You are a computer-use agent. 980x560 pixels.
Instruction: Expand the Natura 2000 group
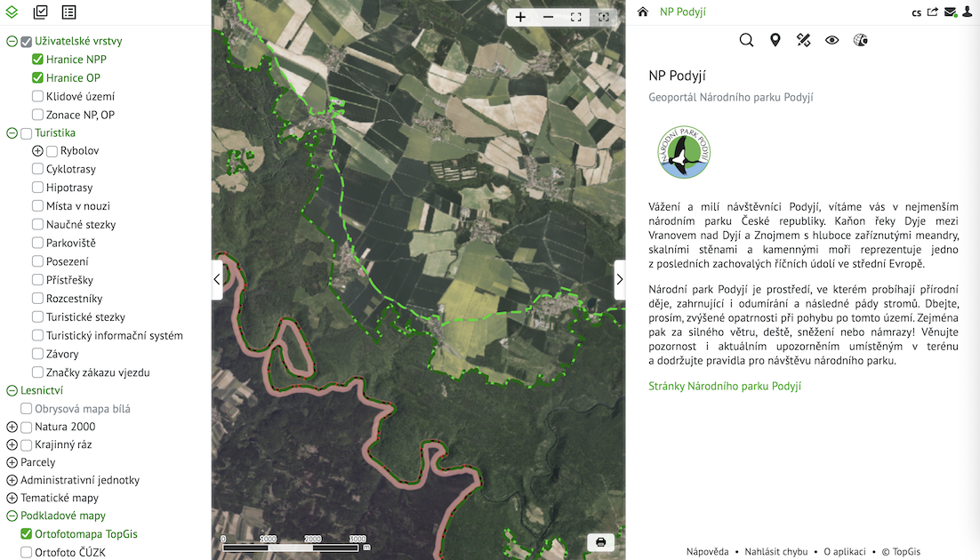12,427
